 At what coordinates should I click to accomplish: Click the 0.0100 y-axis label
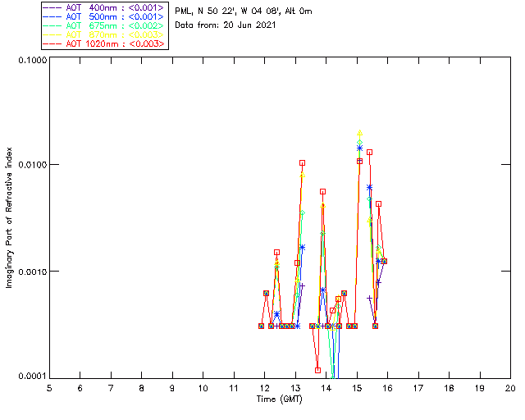pyautogui.click(x=32, y=164)
